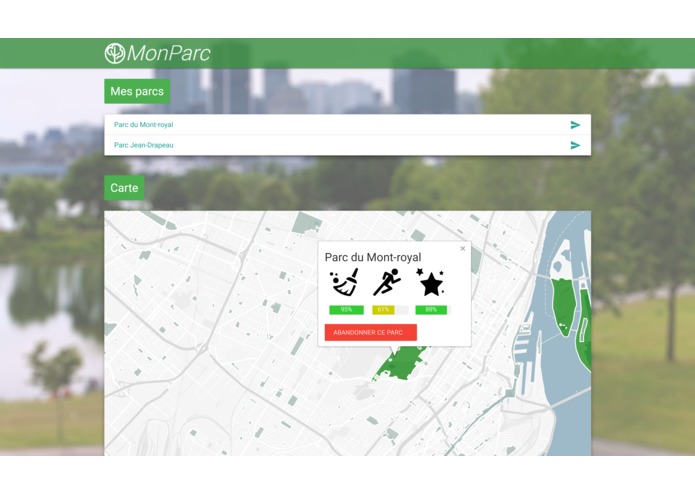
Task: Click the green Jean-Drapeau island on the map
Action: click(563, 307)
